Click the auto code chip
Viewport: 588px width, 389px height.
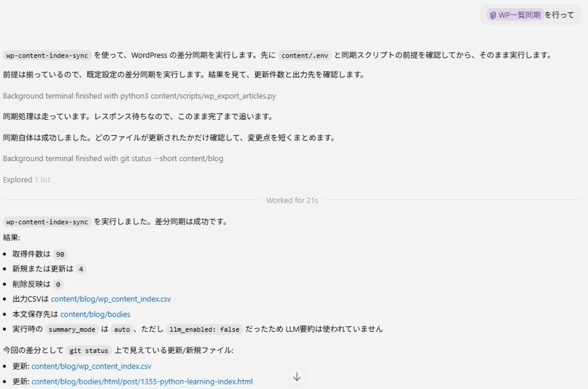tap(122, 329)
